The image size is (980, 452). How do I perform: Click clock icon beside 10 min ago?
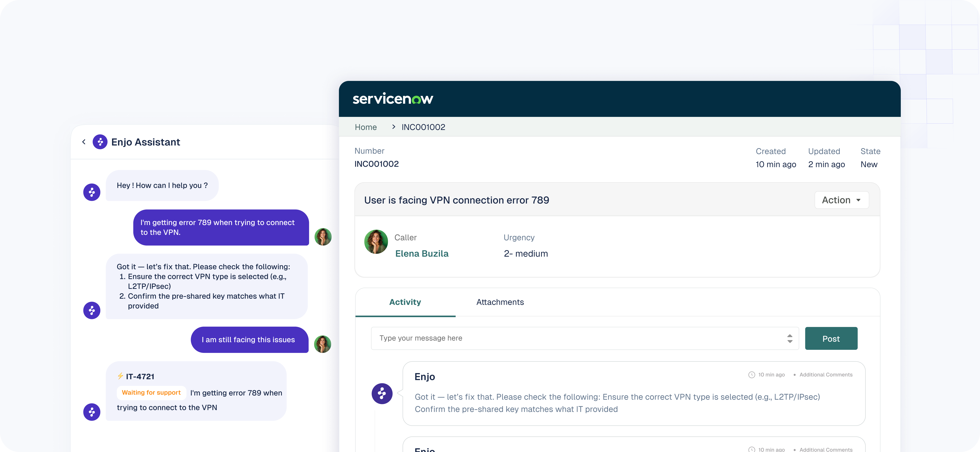click(751, 375)
